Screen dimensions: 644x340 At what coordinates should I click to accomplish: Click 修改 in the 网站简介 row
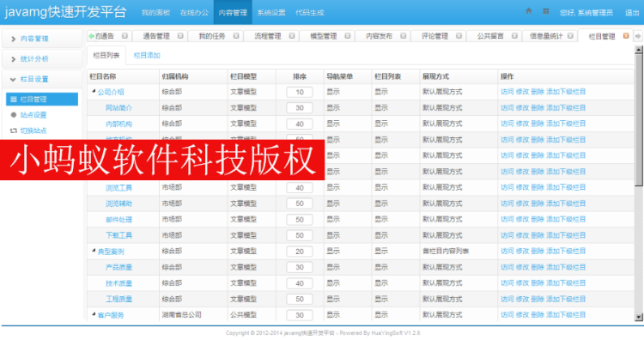tap(522, 108)
